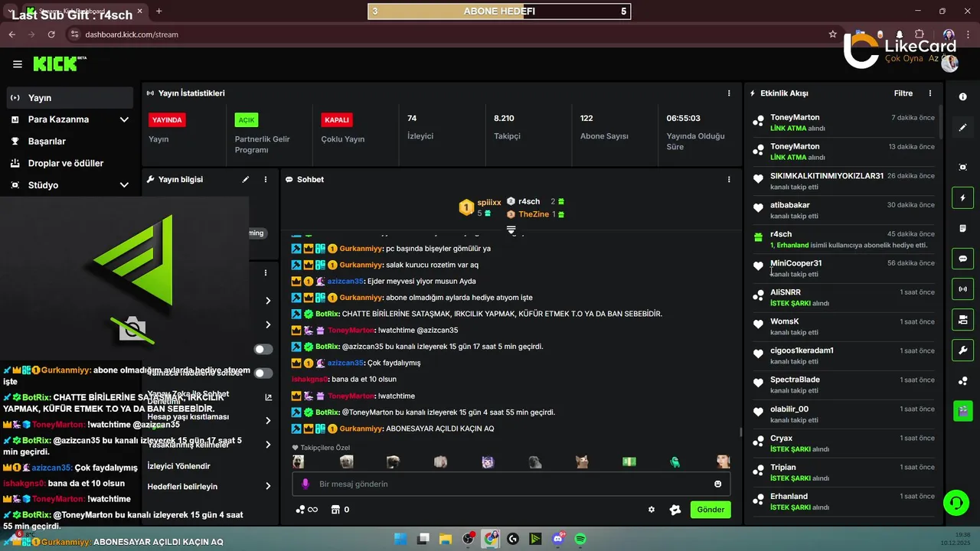
Task: Open emoji picker in chat message box
Action: 717,484
